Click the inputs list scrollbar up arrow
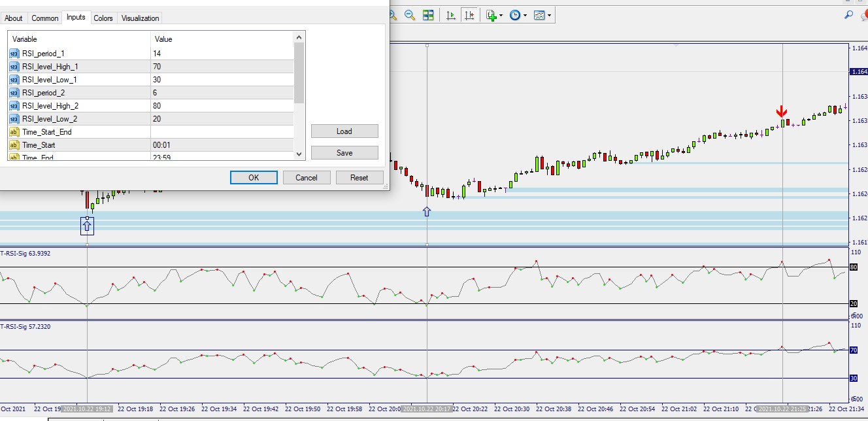 (299, 38)
